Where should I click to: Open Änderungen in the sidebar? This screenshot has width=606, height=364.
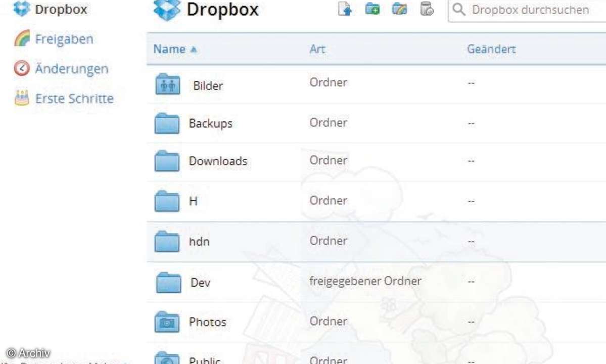pos(71,69)
